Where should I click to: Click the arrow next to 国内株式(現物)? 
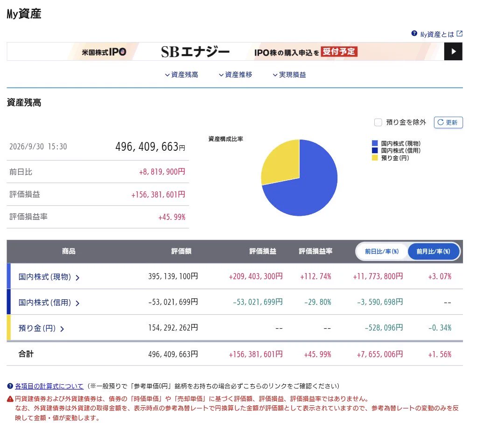(x=77, y=277)
